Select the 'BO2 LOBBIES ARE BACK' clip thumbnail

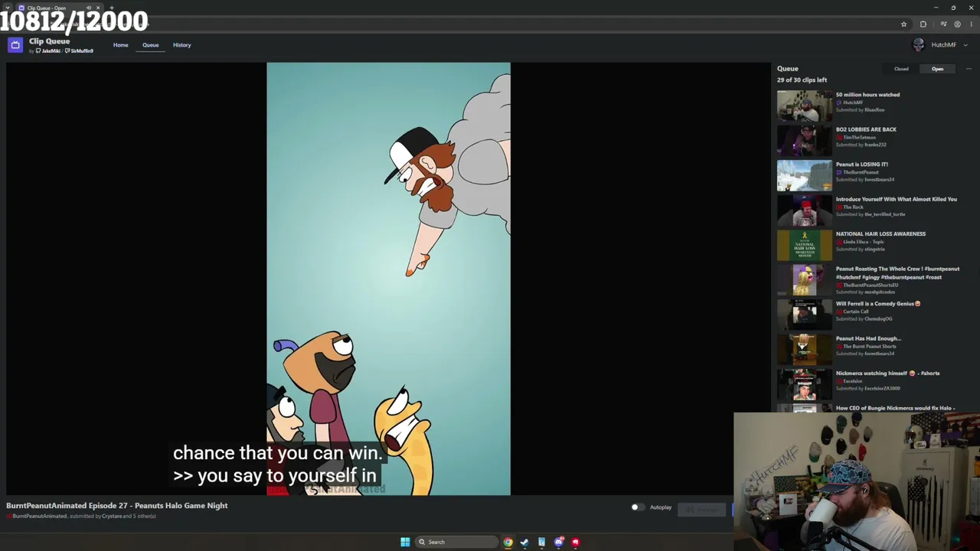click(x=804, y=141)
